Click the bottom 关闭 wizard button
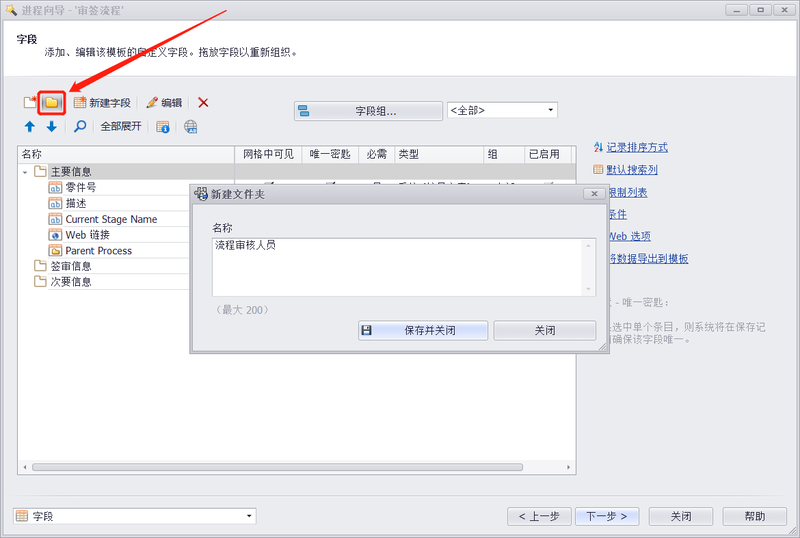The width and height of the screenshot is (800, 538). (681, 517)
